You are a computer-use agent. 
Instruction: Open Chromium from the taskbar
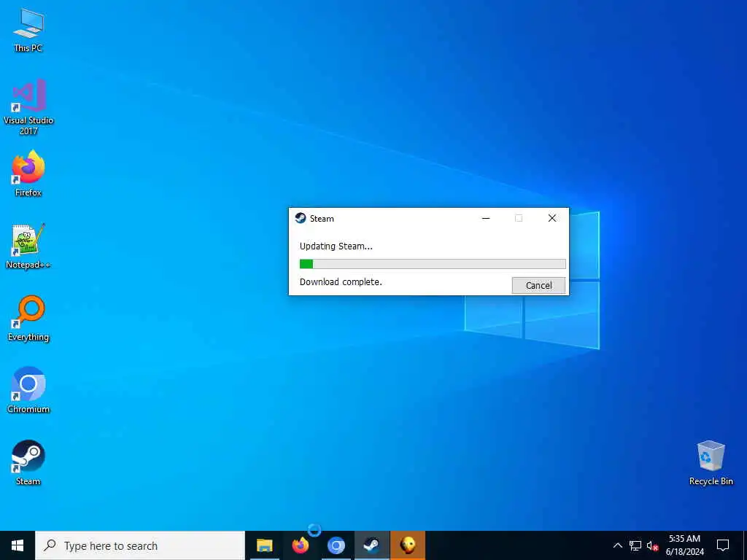coord(336,545)
